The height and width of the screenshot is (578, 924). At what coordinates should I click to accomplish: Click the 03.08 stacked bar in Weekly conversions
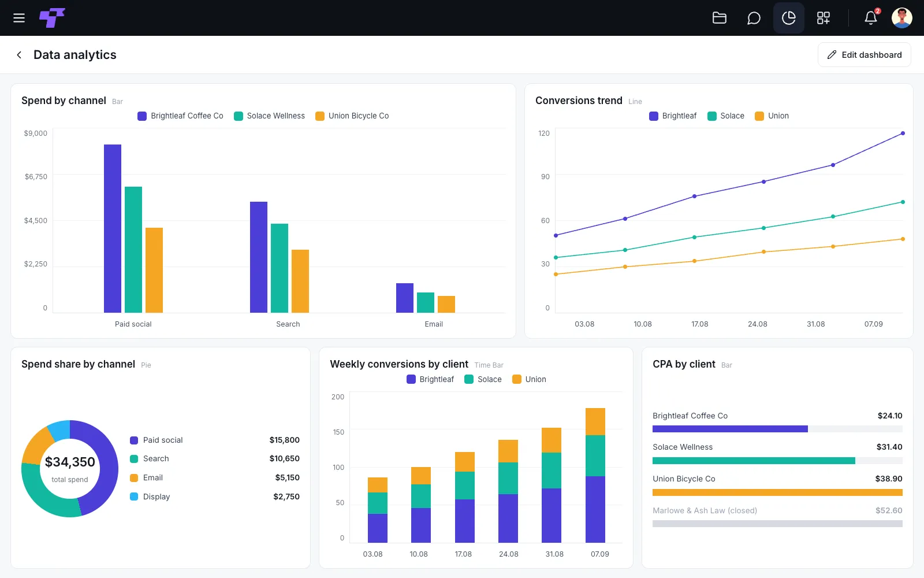pyautogui.click(x=378, y=510)
